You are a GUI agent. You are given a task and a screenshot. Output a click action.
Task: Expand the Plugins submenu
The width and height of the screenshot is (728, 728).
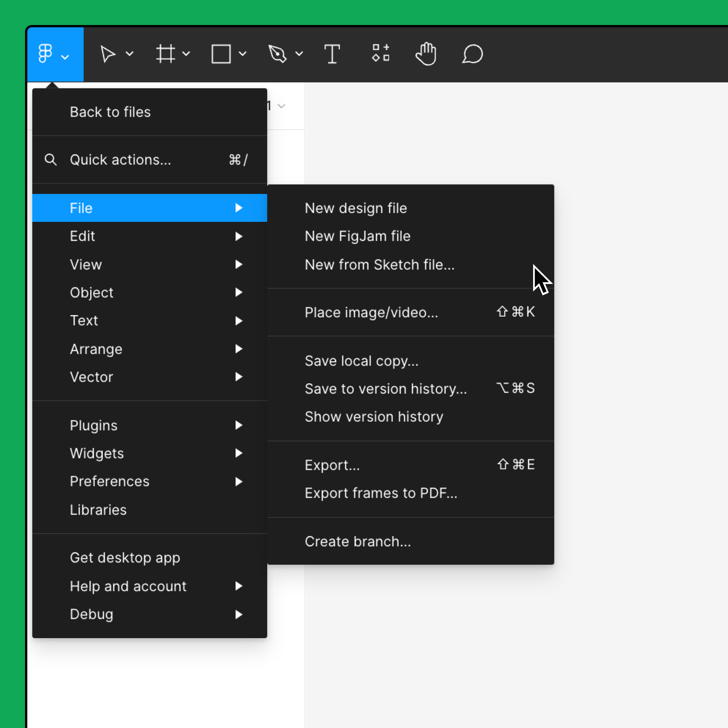150,425
